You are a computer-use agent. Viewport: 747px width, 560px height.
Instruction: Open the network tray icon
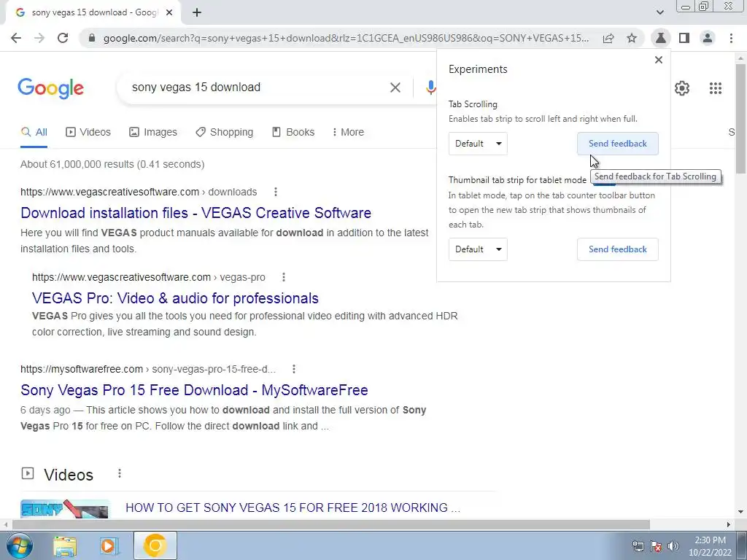pos(638,546)
